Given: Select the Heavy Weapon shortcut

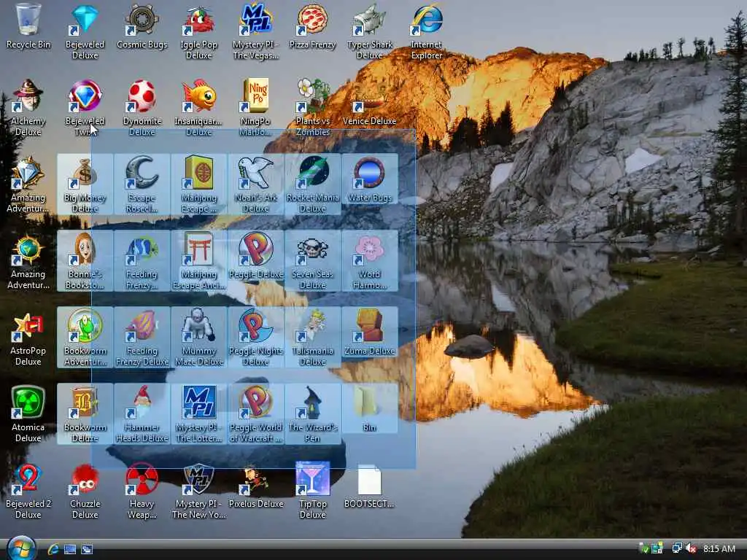Looking at the screenshot, I should tap(142, 491).
